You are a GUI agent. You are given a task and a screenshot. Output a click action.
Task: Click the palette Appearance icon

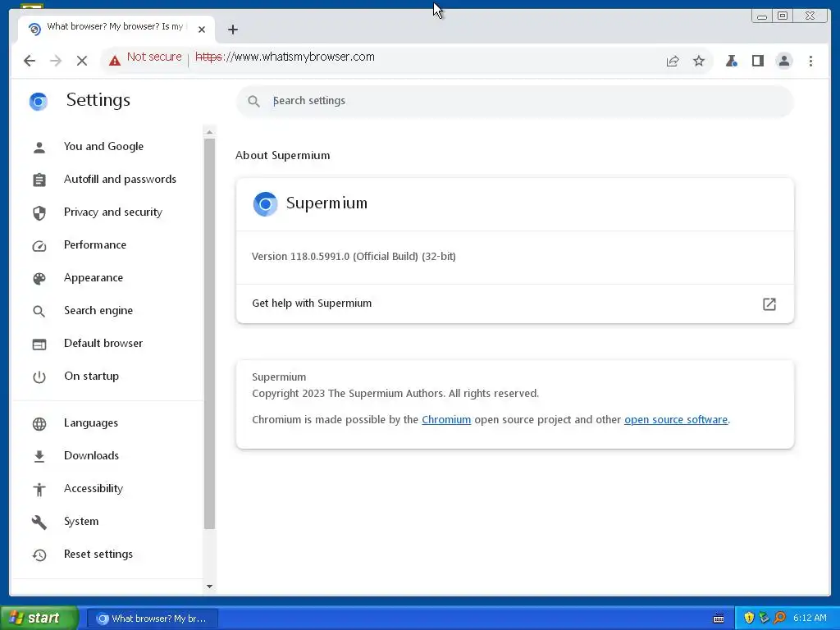pos(39,279)
